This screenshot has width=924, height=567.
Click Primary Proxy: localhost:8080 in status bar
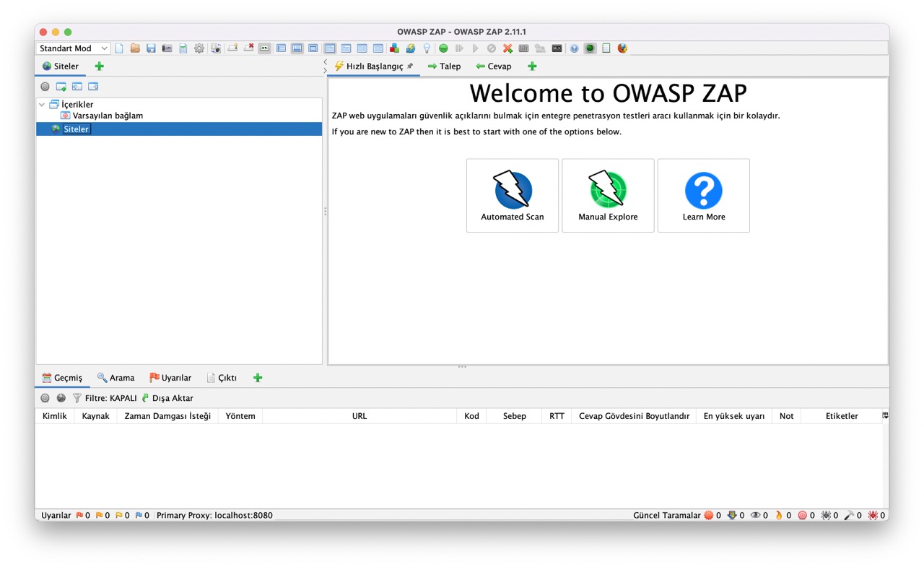(x=214, y=516)
